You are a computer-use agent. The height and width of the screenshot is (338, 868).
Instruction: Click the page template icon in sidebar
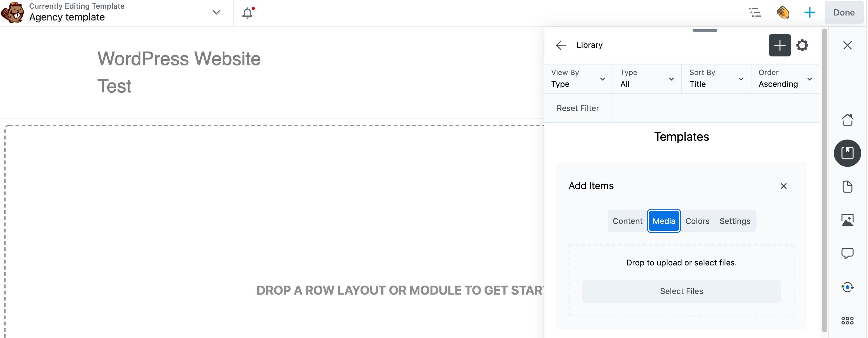[x=848, y=187]
